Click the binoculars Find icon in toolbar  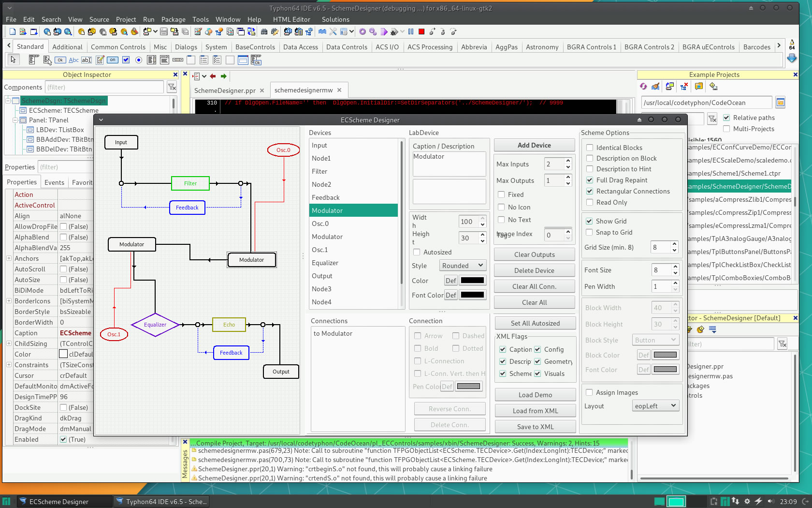click(x=264, y=31)
